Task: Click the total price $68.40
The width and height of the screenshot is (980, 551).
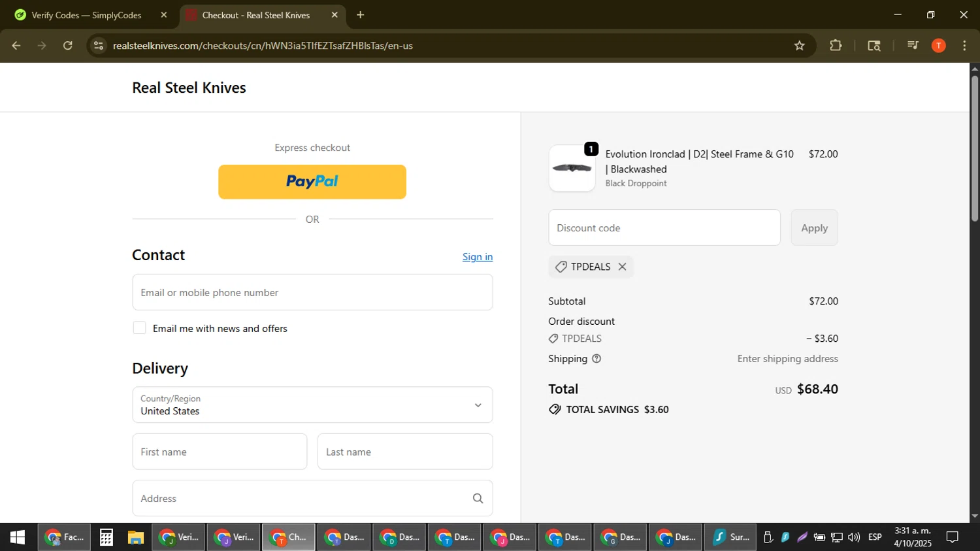Action: tap(817, 389)
